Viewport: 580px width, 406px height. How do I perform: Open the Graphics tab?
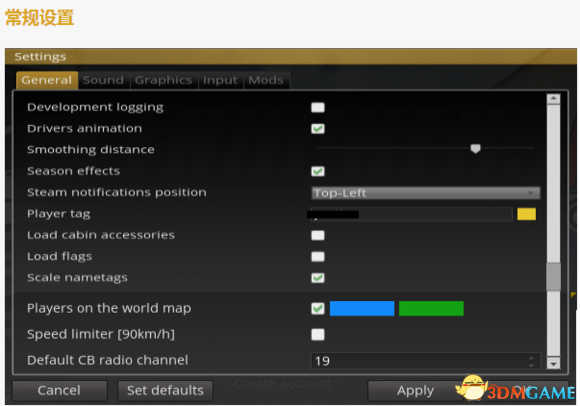163,80
